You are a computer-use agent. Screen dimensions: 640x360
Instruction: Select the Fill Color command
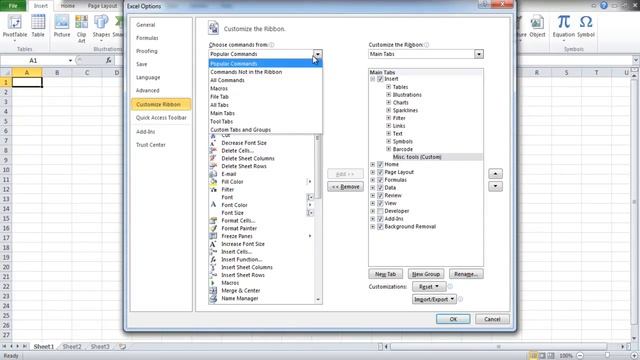pyautogui.click(x=232, y=182)
